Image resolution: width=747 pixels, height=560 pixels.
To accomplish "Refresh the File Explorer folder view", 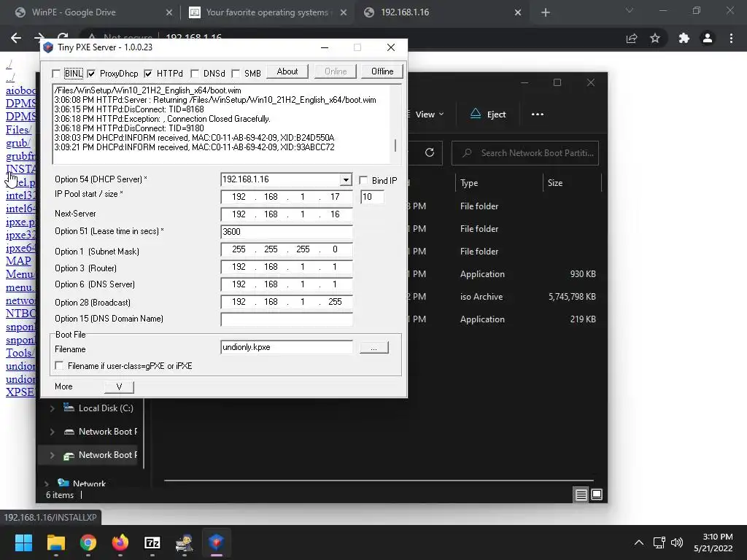I will 429,152.
